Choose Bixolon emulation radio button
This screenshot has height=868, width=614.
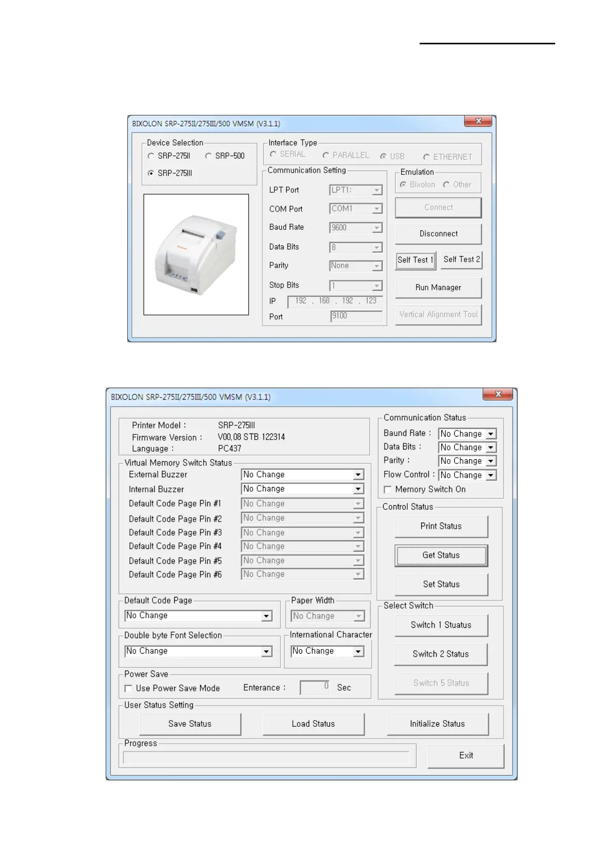(403, 185)
